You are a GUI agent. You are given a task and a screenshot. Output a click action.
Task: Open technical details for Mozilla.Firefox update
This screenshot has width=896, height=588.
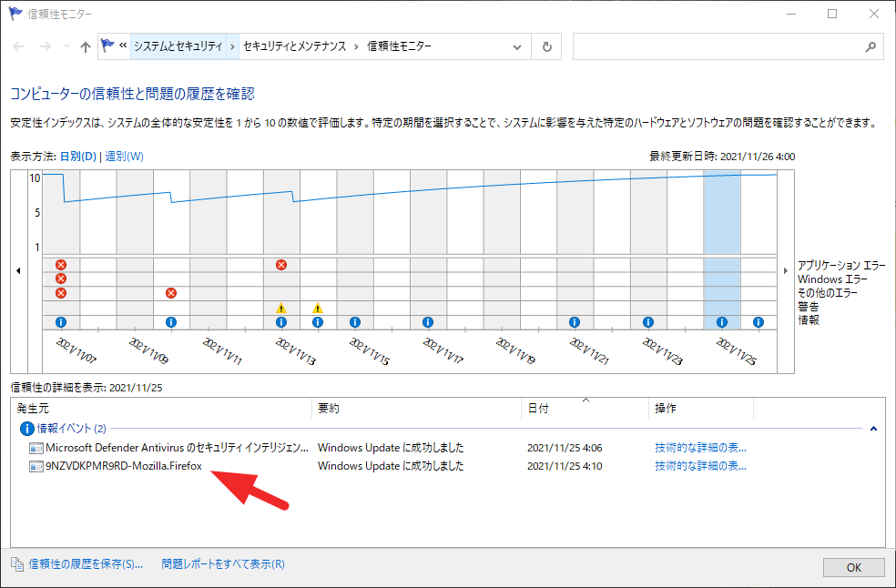(700, 466)
